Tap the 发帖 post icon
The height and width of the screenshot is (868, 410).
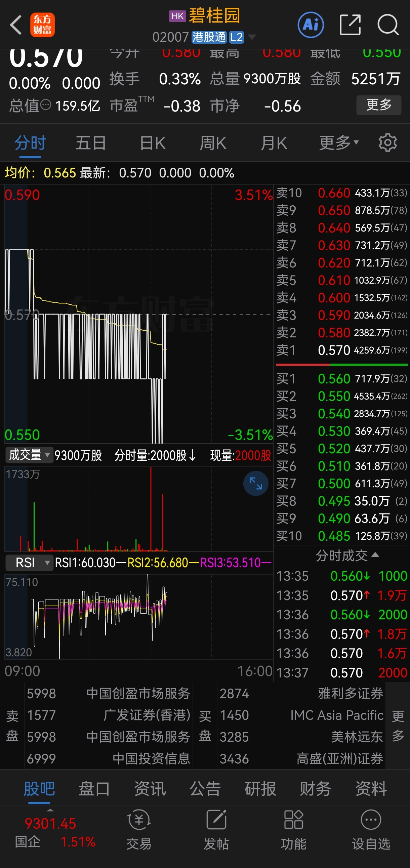click(216, 829)
